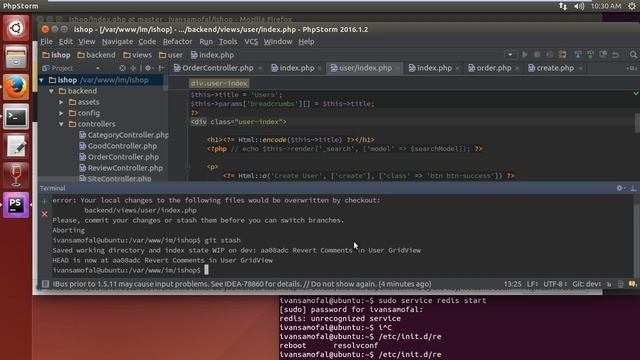
Task: Open Ubuntu Dash search launcher icon
Action: (x=16, y=28)
